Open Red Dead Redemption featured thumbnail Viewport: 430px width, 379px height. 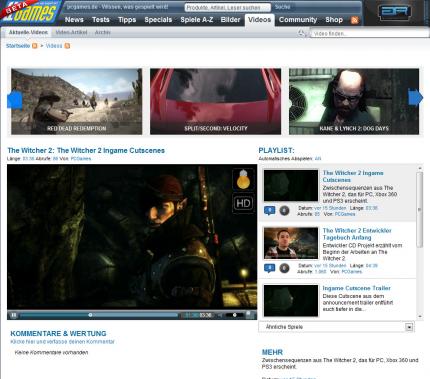77,101
